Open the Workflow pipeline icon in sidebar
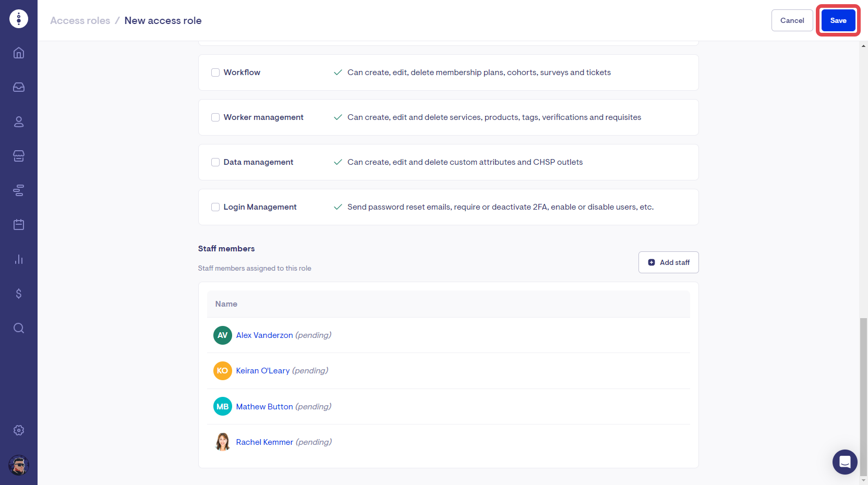 19,190
